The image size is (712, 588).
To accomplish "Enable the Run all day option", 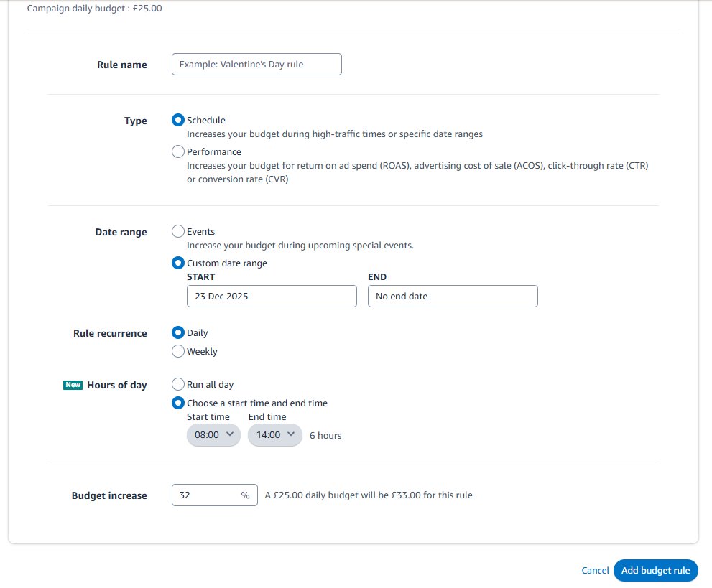I will pos(177,384).
